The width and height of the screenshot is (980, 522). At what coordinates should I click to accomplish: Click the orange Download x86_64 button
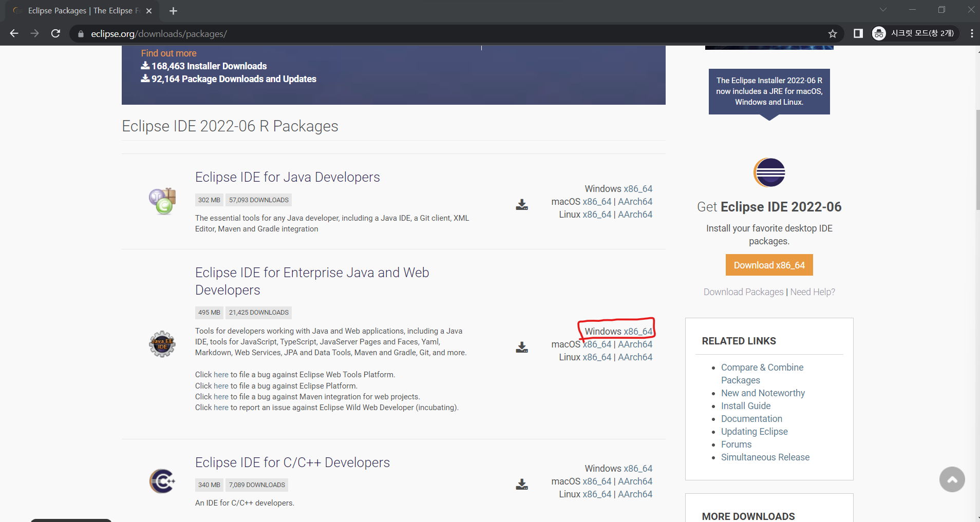[x=769, y=265]
